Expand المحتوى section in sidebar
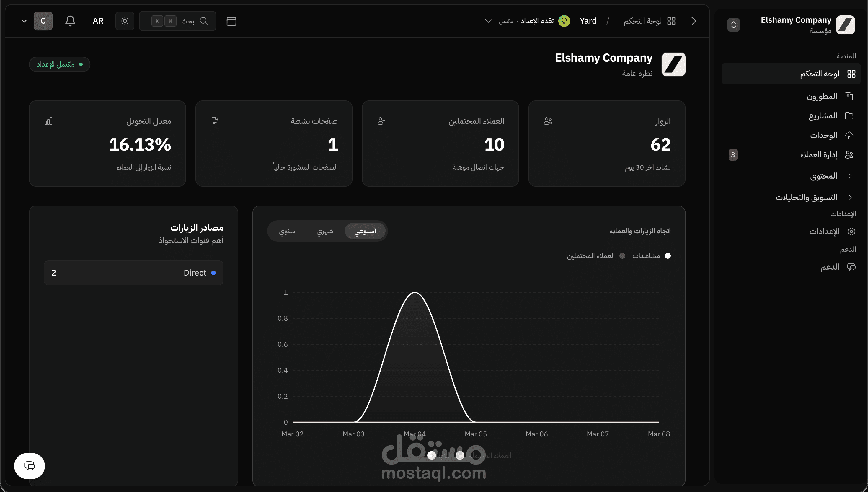 [823, 176]
